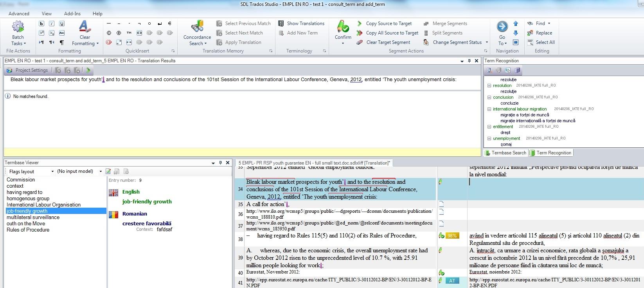Select 'multilateral surveillance' in the termbase list
The height and width of the screenshot is (288, 644).
pyautogui.click(x=33, y=217)
